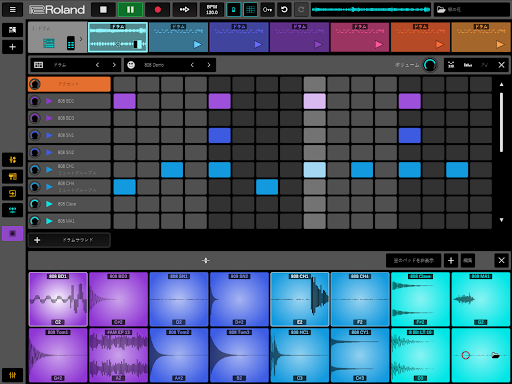Viewport: 512px width, 384px height.
Task: Redo the last undone action
Action: 301,9
